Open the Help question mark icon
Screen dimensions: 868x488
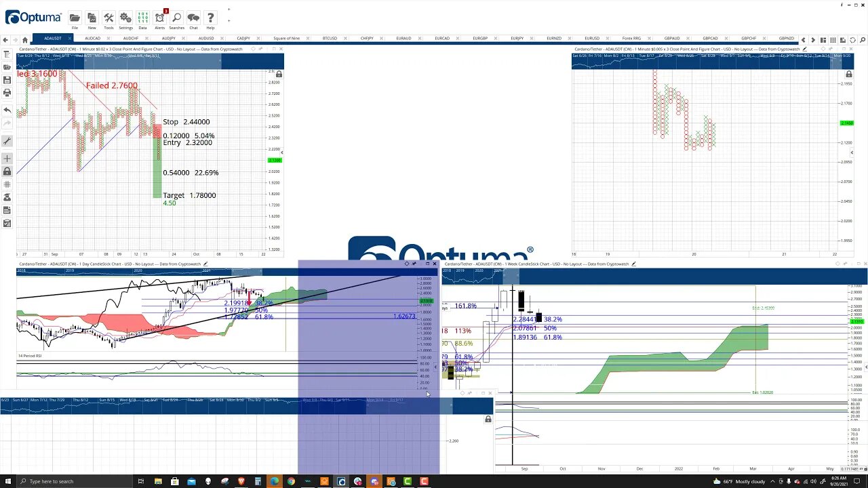pyautogui.click(x=210, y=18)
